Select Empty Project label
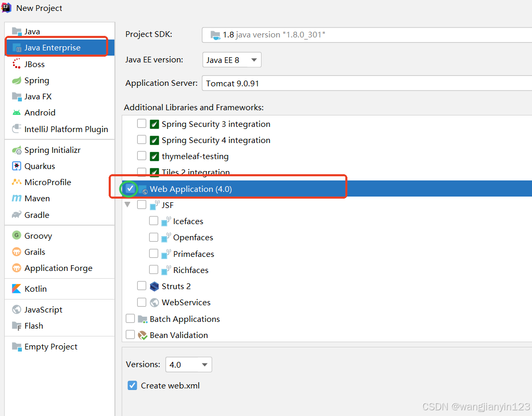This screenshot has width=532, height=416. tap(51, 347)
